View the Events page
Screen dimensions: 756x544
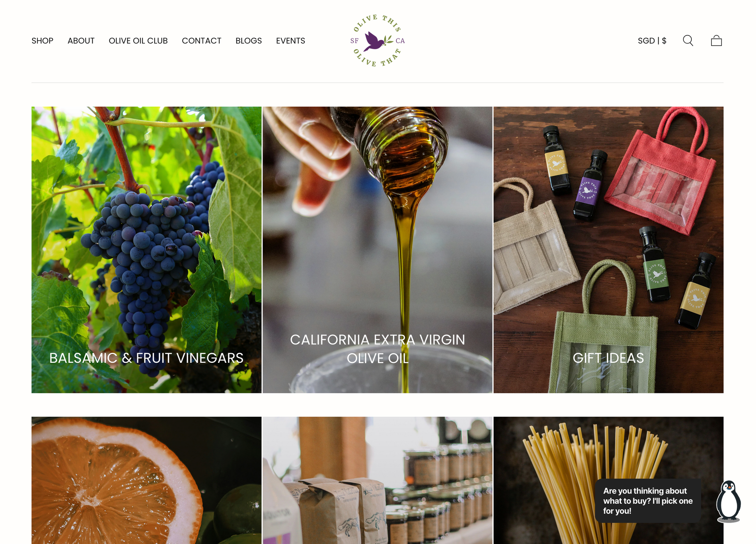click(x=291, y=41)
